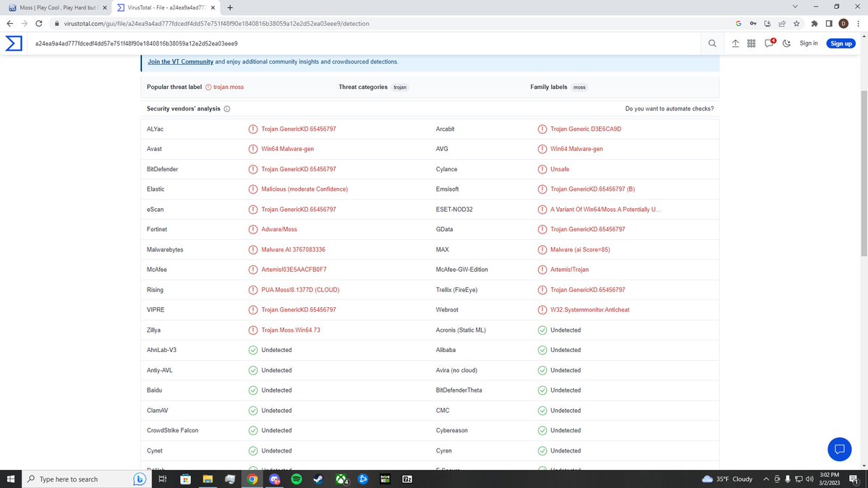
Task: Click Arcabit result Trojan.Generic.D3E6CA9D
Action: tap(586, 129)
